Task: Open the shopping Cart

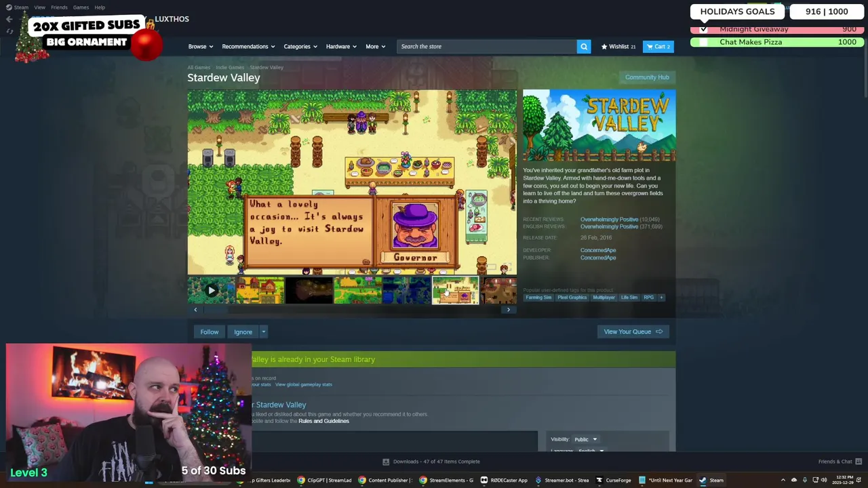Action: pyautogui.click(x=658, y=47)
